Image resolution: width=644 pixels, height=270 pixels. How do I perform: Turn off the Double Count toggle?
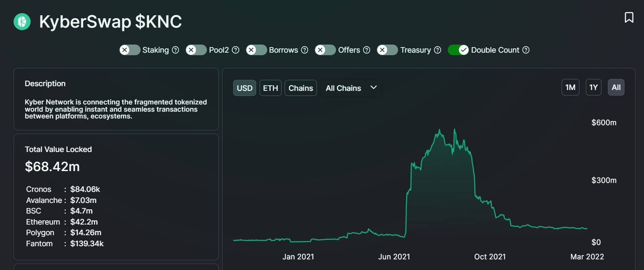[x=458, y=50]
